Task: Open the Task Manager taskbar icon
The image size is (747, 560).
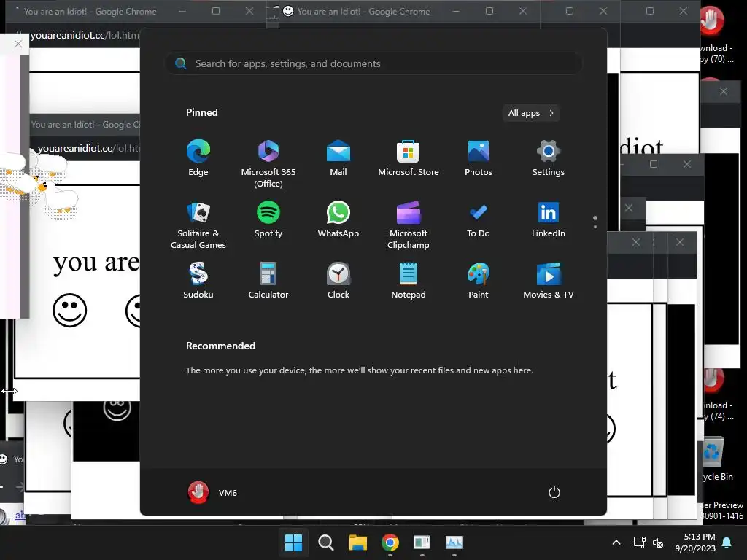Action: [454, 542]
